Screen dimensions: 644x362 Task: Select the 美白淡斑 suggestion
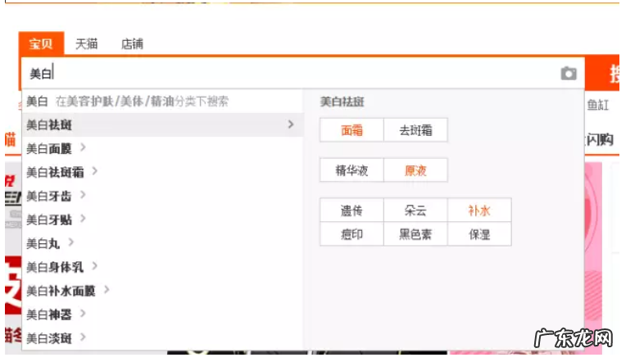click(49, 338)
